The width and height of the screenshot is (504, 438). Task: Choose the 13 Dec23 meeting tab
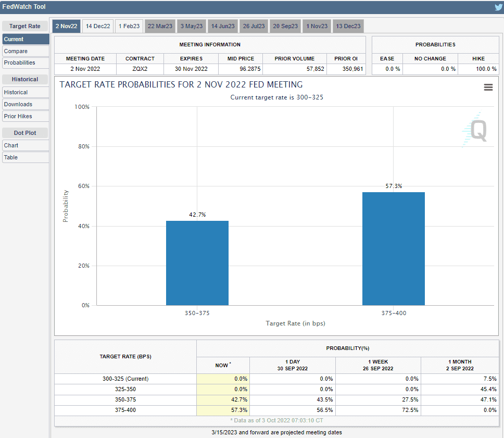(x=348, y=26)
